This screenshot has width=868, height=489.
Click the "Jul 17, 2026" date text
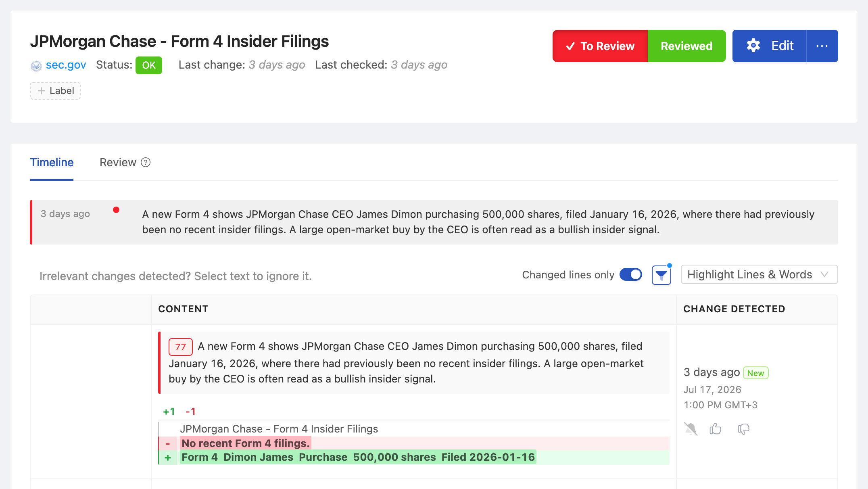tap(712, 390)
